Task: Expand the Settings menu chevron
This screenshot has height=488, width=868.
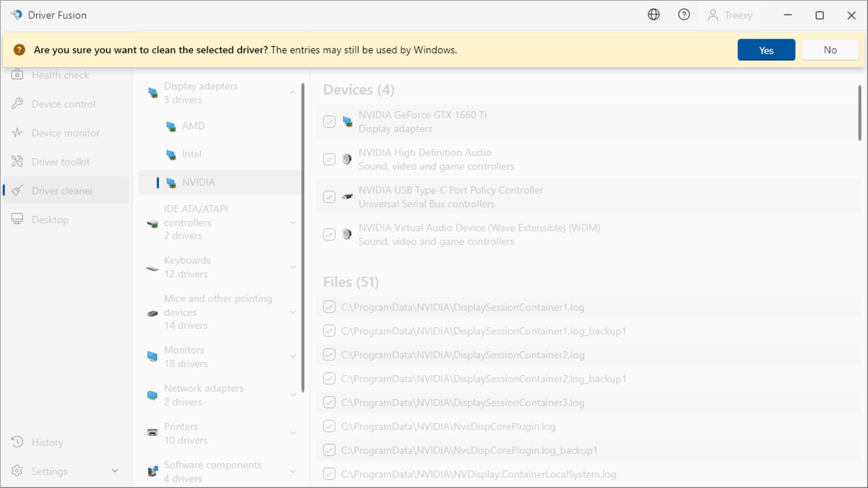Action: pyautogui.click(x=115, y=470)
